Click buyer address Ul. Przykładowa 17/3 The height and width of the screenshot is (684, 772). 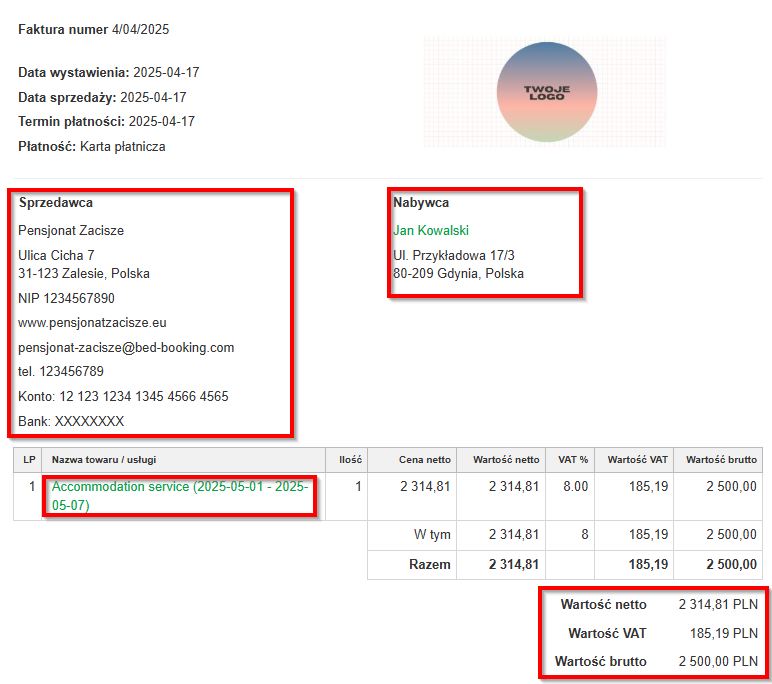pos(453,255)
